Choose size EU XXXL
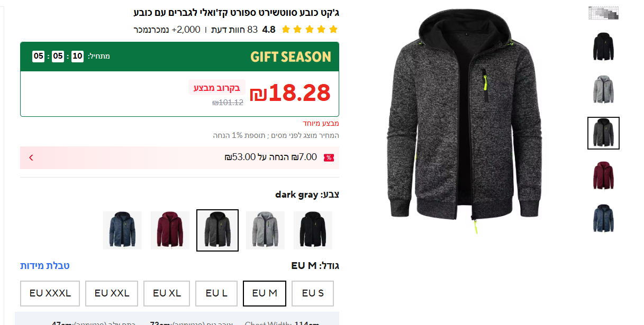The height and width of the screenshot is (325, 644). (x=50, y=293)
